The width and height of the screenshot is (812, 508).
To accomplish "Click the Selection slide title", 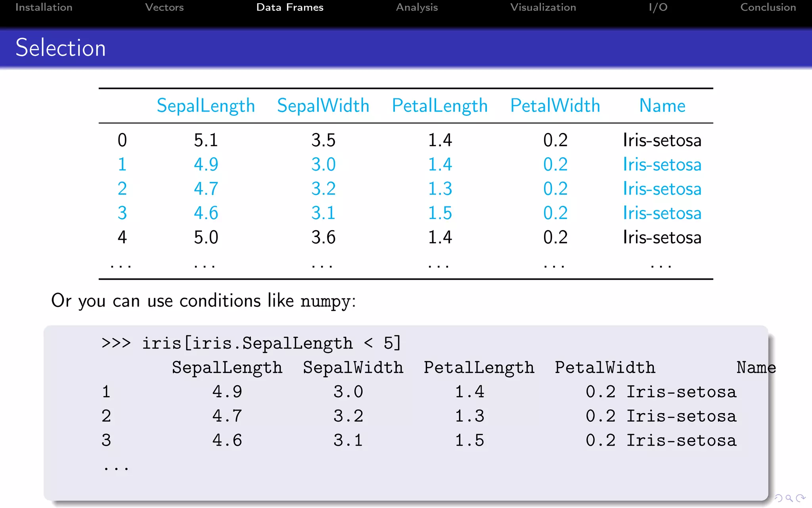I will click(61, 48).
